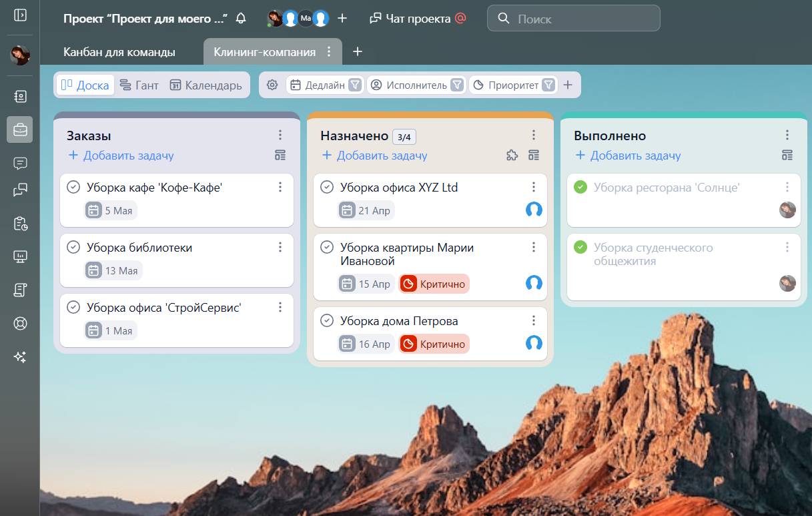Open the projects briefcase icon in sidebar
Viewport: 812px width, 516px height.
pos(20,130)
